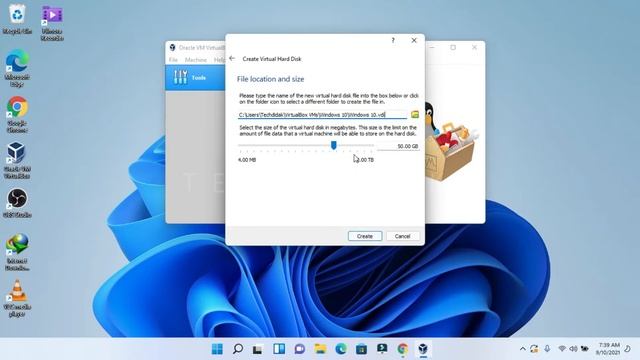
Task: Open Google Chrome from the taskbar
Action: (403, 349)
